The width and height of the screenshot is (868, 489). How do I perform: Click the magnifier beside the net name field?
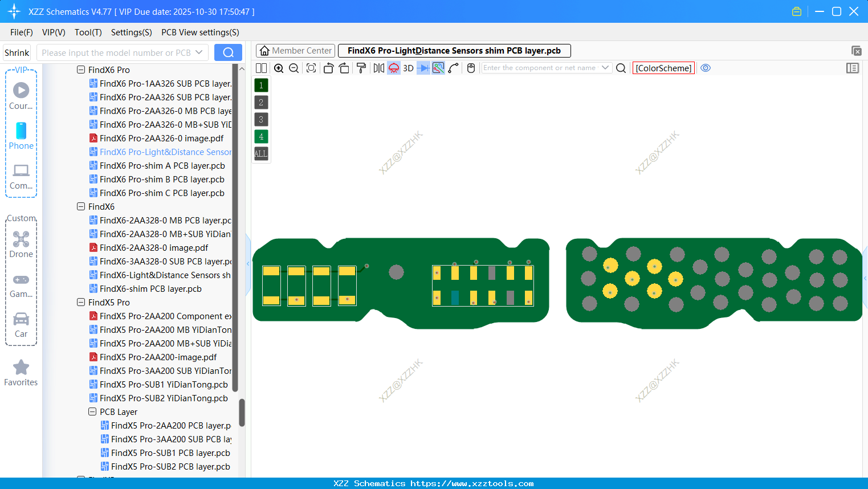621,68
